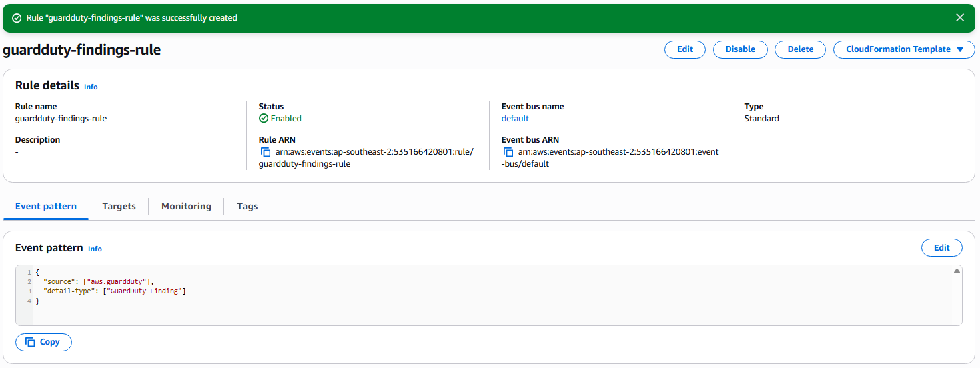
Task: Switch to the Targets tab
Action: (x=119, y=207)
